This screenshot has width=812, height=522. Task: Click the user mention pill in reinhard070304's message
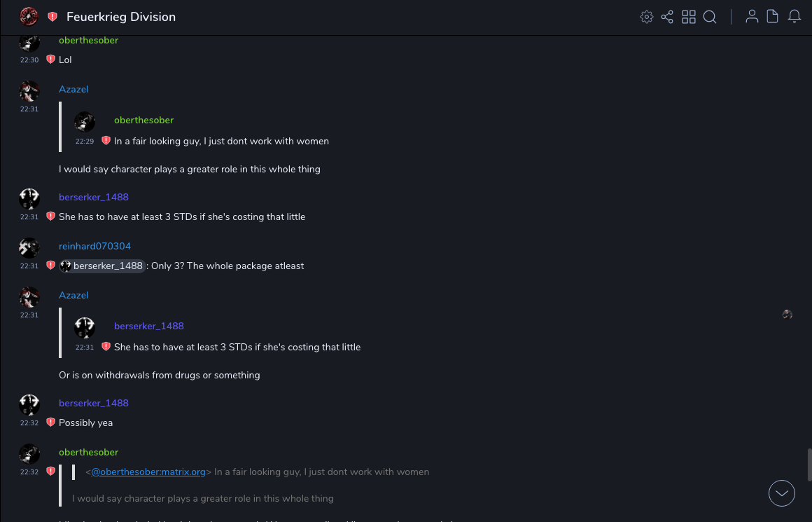(102, 266)
